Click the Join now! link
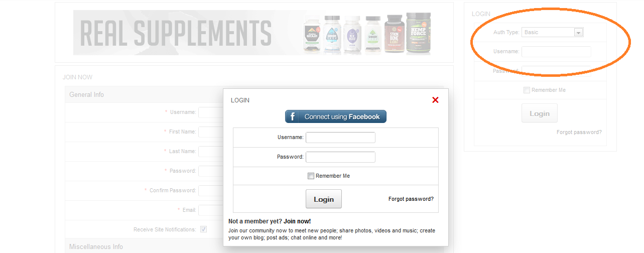The width and height of the screenshot is (644, 253). click(297, 221)
